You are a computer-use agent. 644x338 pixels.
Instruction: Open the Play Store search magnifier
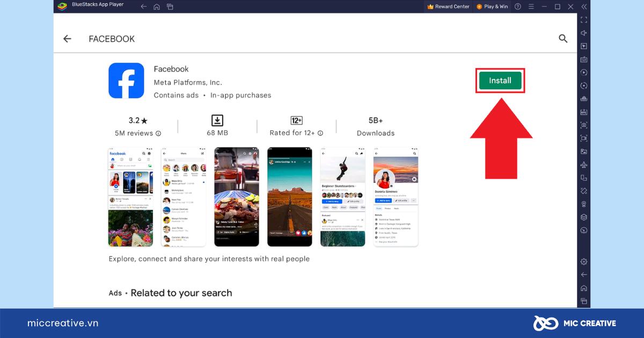tap(563, 39)
